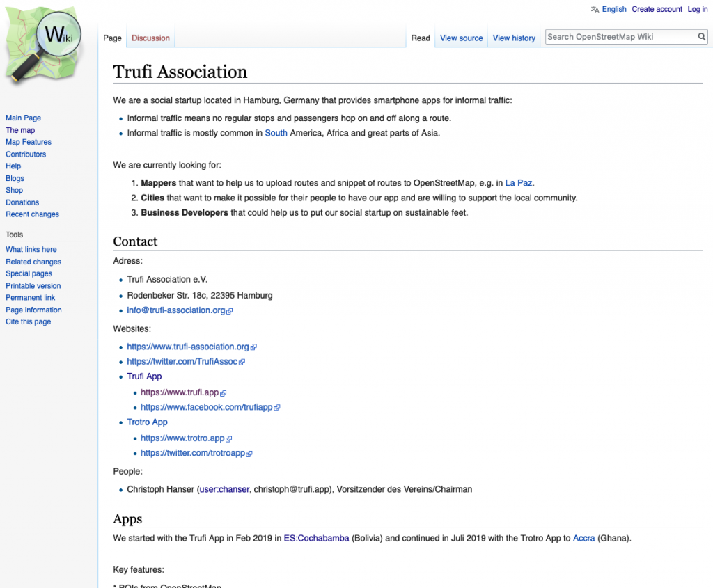Choose the English language link
Screen dimensions: 713x588
click(x=614, y=9)
